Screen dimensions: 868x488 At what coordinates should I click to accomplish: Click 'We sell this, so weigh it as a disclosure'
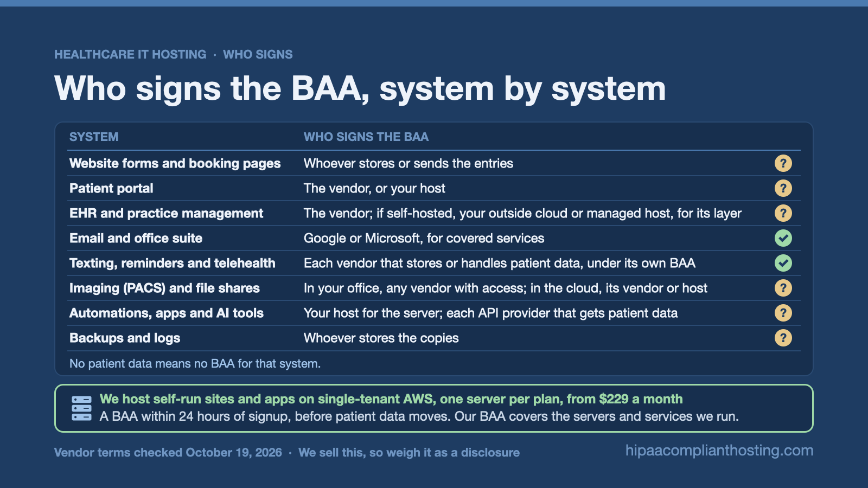tap(409, 452)
